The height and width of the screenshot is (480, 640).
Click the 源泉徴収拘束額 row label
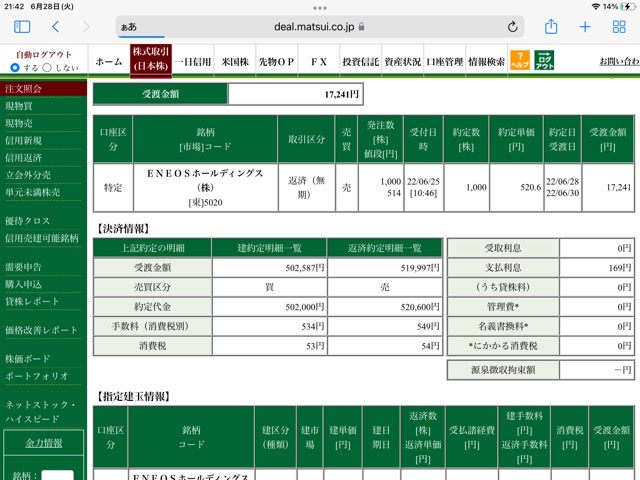[503, 370]
